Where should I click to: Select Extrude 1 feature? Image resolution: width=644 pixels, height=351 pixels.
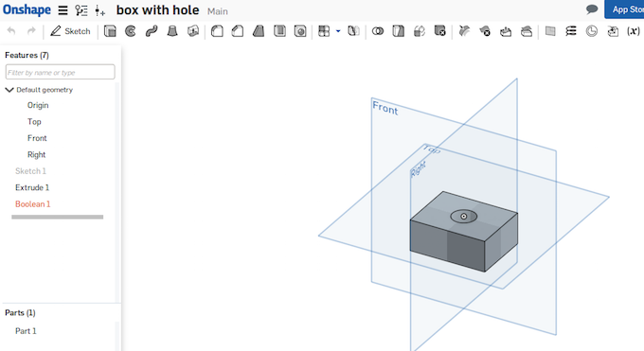click(32, 187)
